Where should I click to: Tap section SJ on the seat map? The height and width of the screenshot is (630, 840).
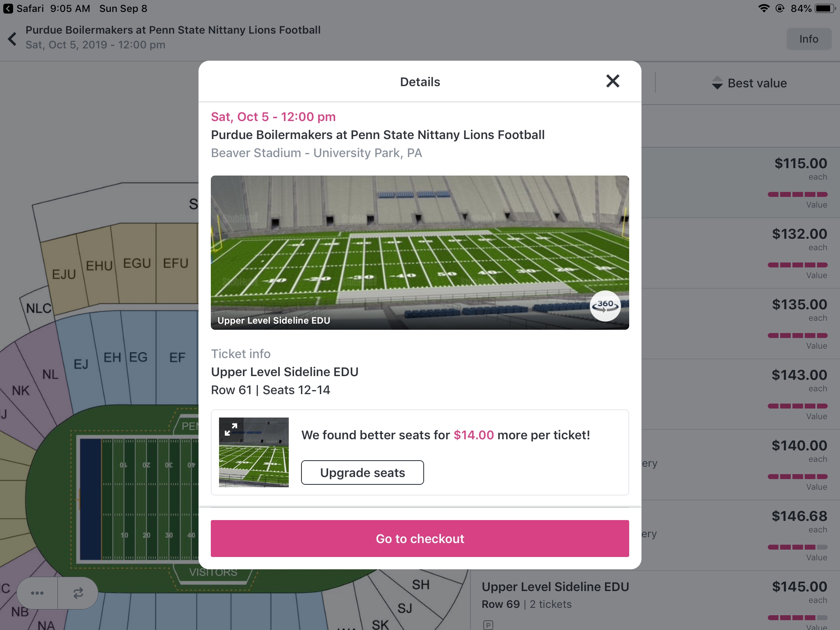[405, 608]
